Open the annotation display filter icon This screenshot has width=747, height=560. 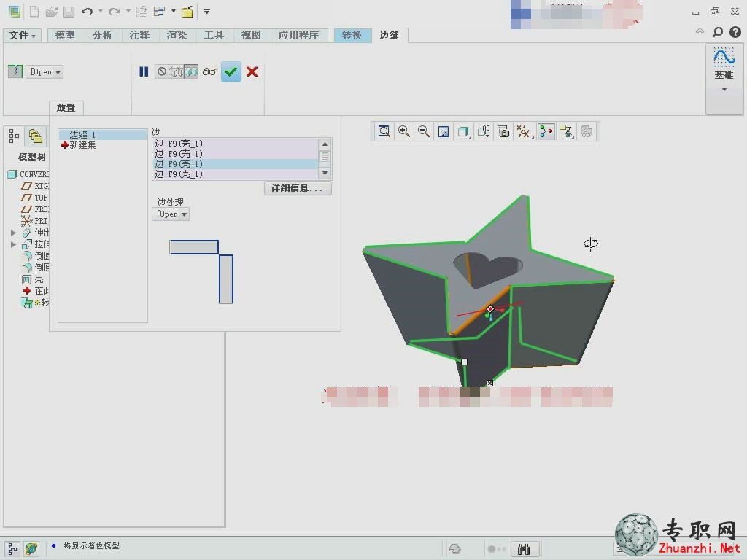[567, 131]
